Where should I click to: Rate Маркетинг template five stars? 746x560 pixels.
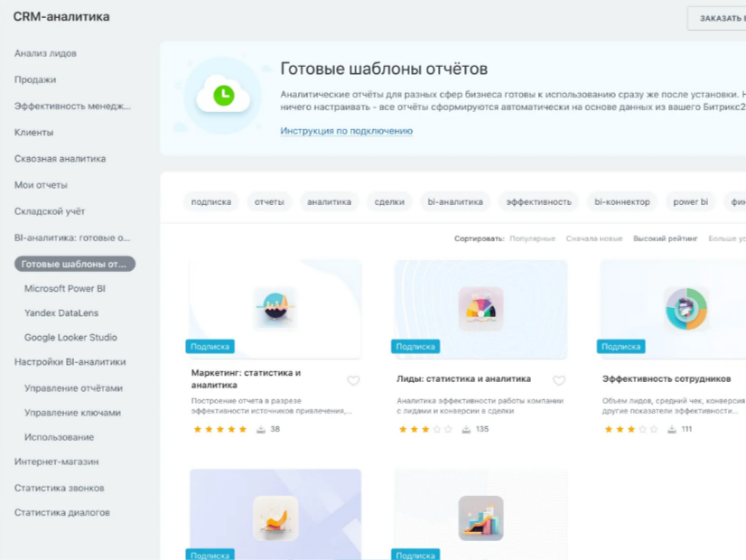coord(243,429)
